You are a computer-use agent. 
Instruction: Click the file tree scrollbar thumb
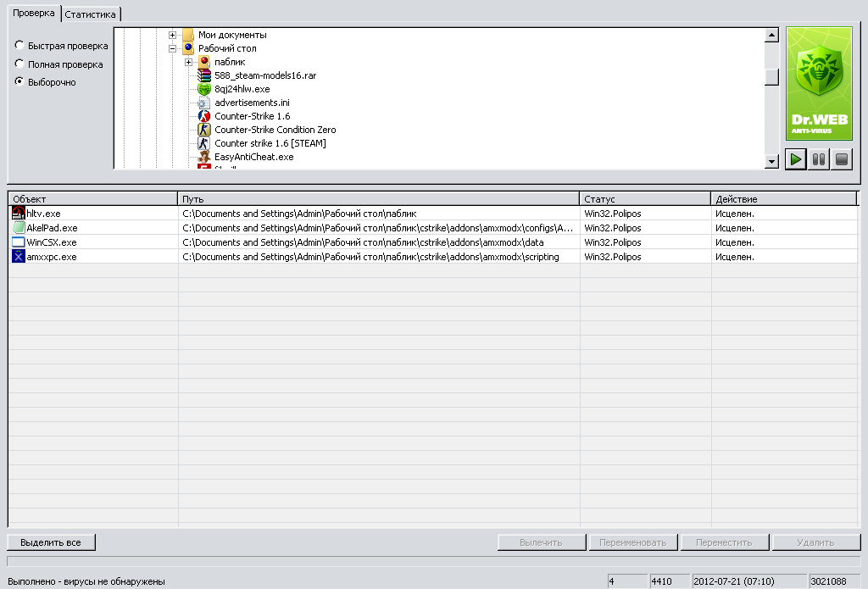point(771,77)
